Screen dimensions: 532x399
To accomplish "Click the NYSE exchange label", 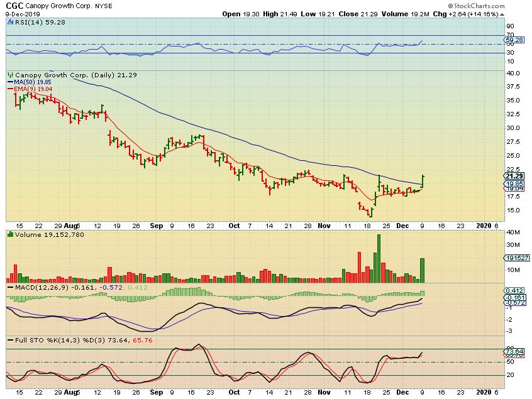I will [103, 6].
